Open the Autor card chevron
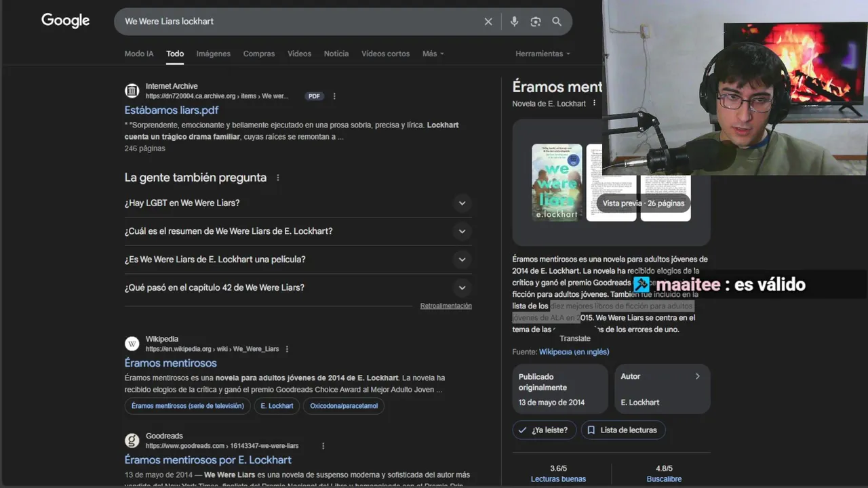This screenshot has height=488, width=868. [697, 376]
